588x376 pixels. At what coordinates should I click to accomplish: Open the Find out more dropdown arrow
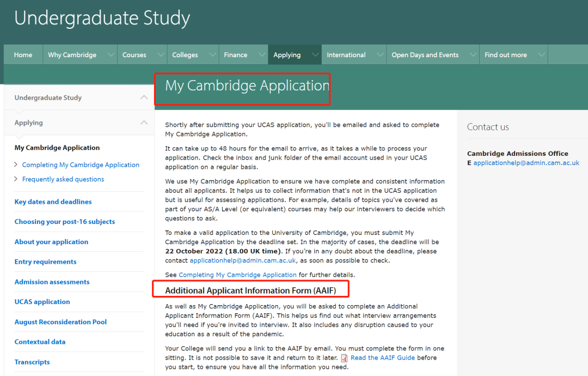(x=541, y=54)
